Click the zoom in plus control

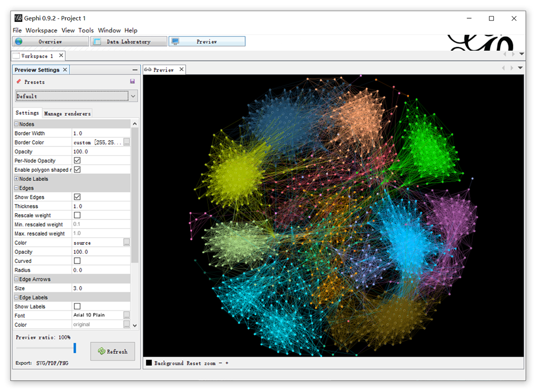pyautogui.click(x=227, y=363)
